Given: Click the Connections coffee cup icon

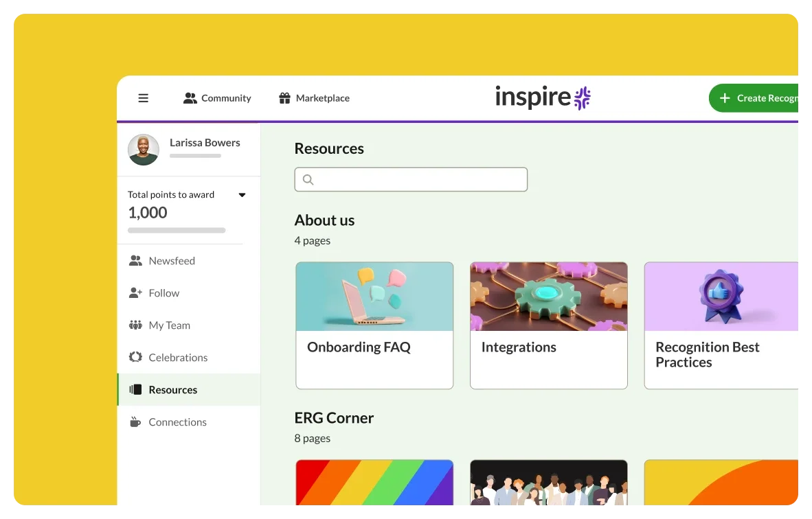Looking at the screenshot, I should pos(135,422).
